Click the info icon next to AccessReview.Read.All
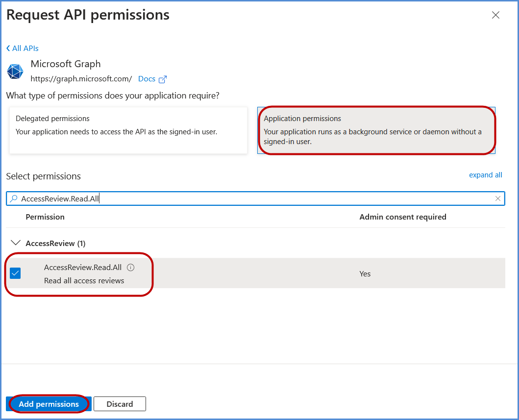The height and width of the screenshot is (420, 519). 130,268
